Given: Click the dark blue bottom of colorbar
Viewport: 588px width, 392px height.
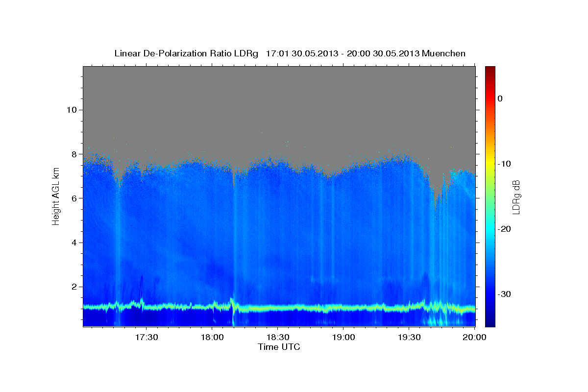Looking at the screenshot, I should [490, 322].
